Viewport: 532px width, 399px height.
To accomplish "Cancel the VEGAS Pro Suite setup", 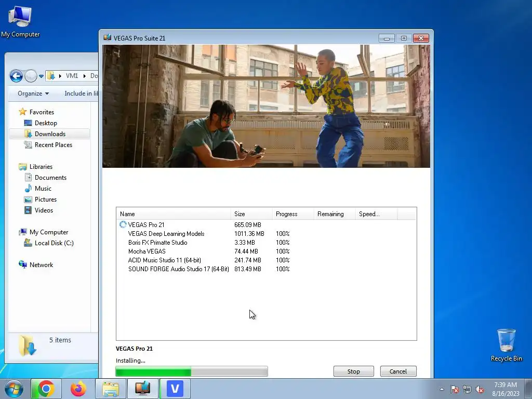I will 398,371.
